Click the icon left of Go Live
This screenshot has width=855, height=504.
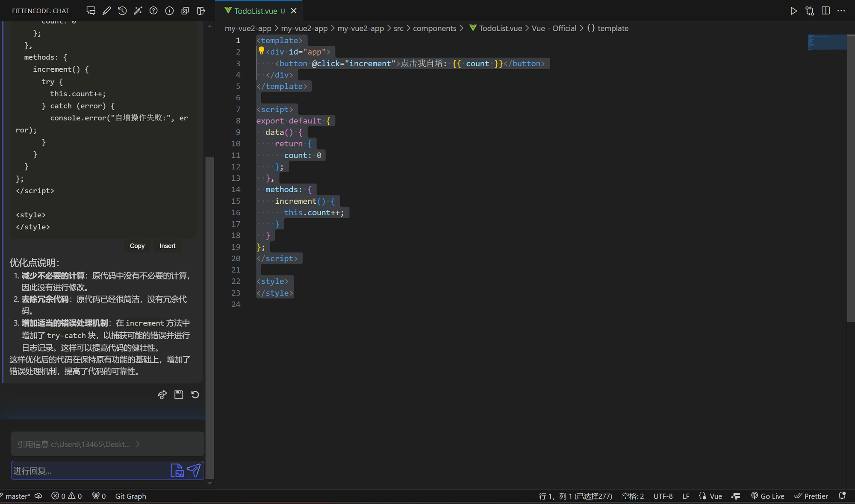pos(736,496)
